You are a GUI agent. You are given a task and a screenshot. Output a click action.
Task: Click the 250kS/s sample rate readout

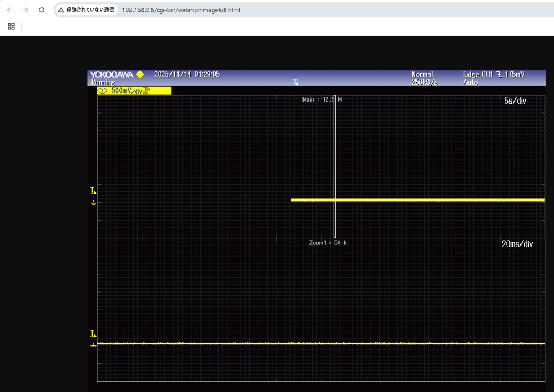pos(424,83)
